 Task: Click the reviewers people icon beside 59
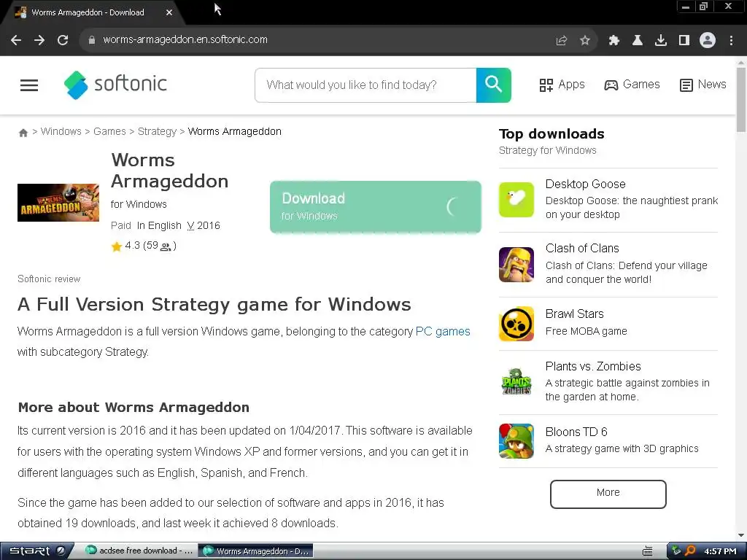click(166, 246)
